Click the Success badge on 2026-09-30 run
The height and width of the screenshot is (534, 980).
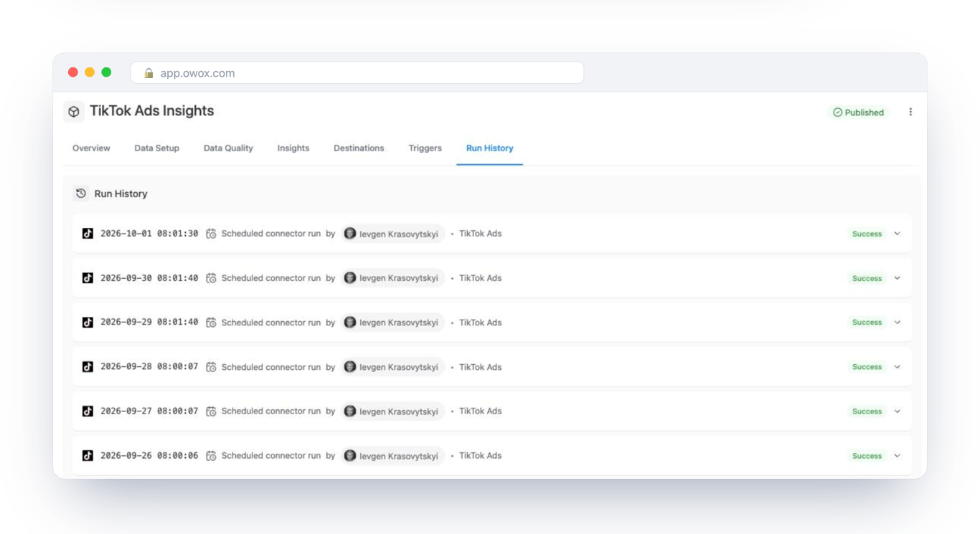867,278
